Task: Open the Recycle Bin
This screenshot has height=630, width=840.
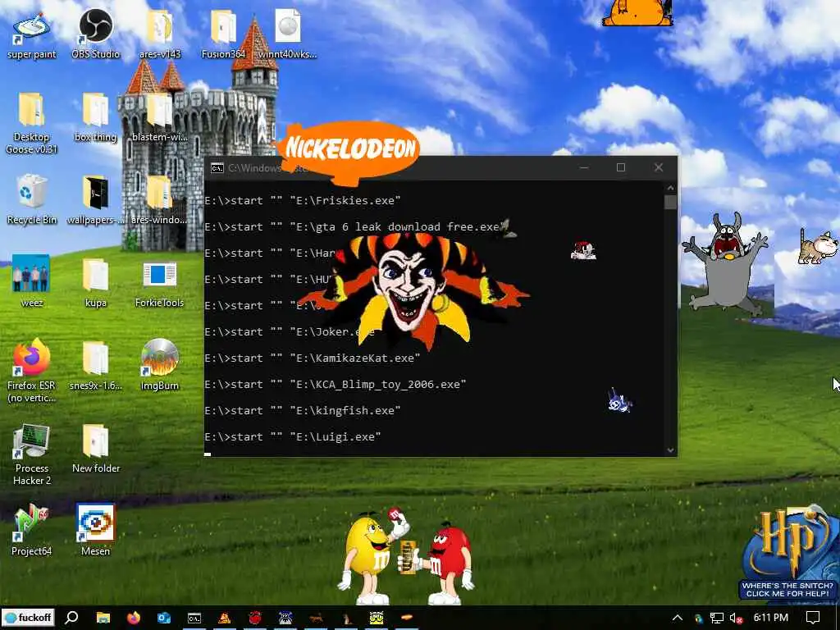Action: [x=31, y=199]
